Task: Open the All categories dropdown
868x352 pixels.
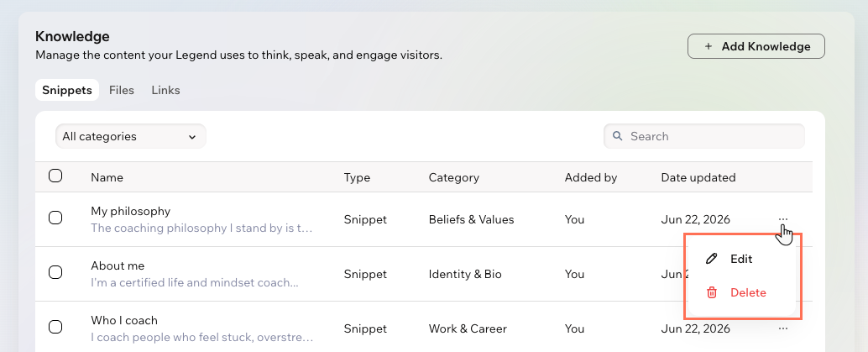Action: (x=131, y=136)
